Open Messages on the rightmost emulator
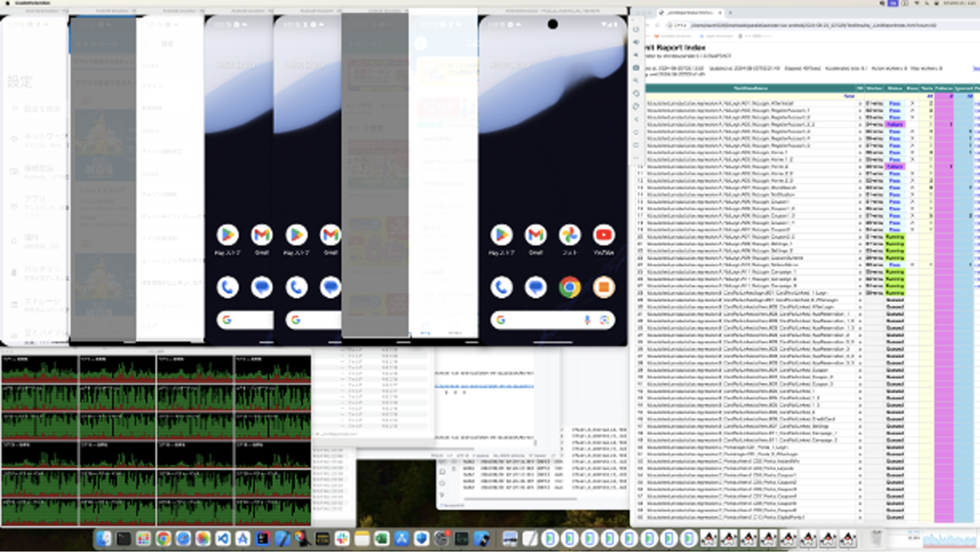The height and width of the screenshot is (554, 980). (x=536, y=287)
